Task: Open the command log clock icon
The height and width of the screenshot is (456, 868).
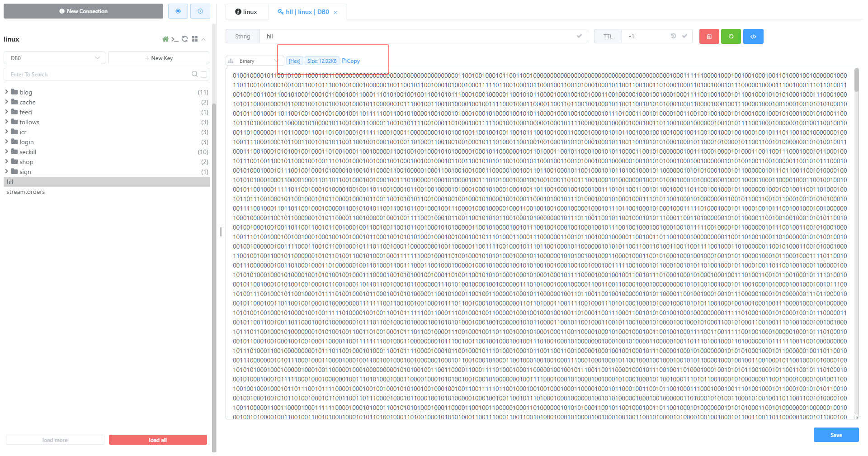Action: click(x=200, y=11)
